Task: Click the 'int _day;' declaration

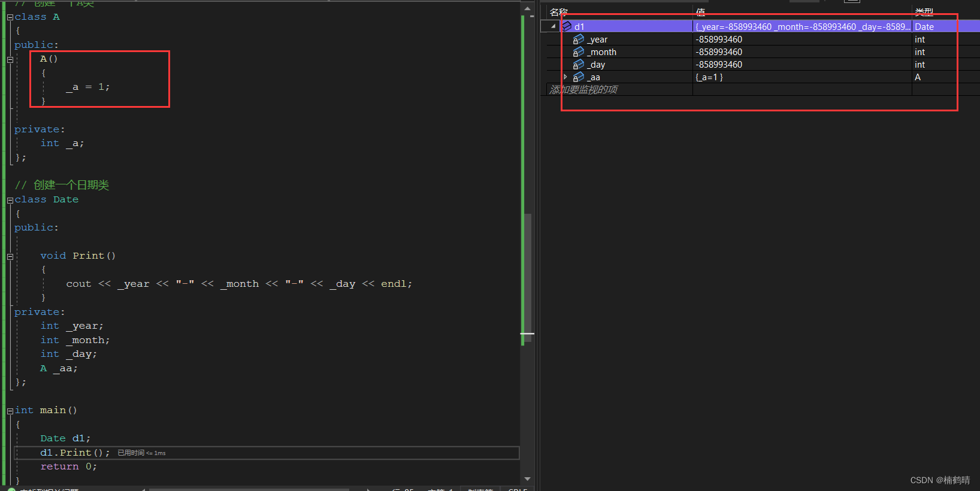Action: coord(68,354)
